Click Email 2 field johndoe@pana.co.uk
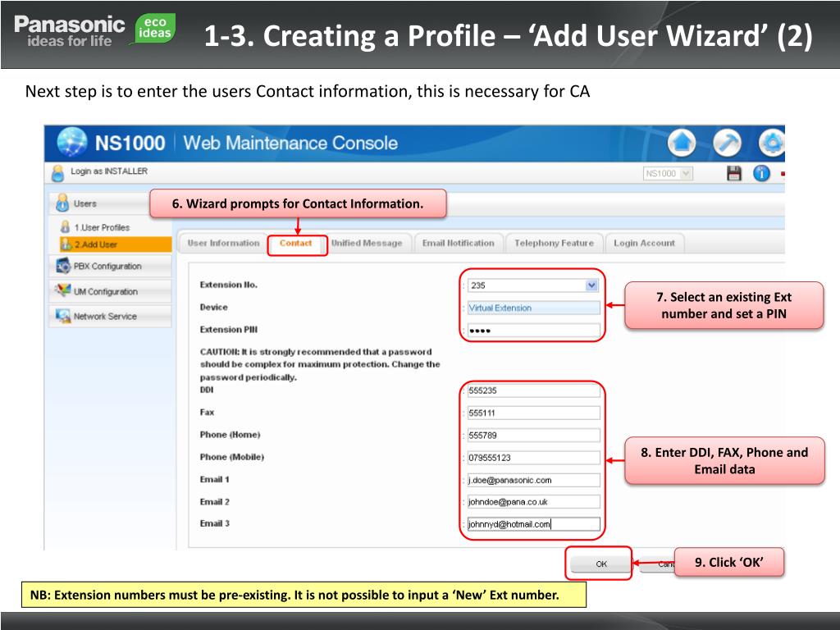Viewport: 840px width, 630px height. [533, 502]
